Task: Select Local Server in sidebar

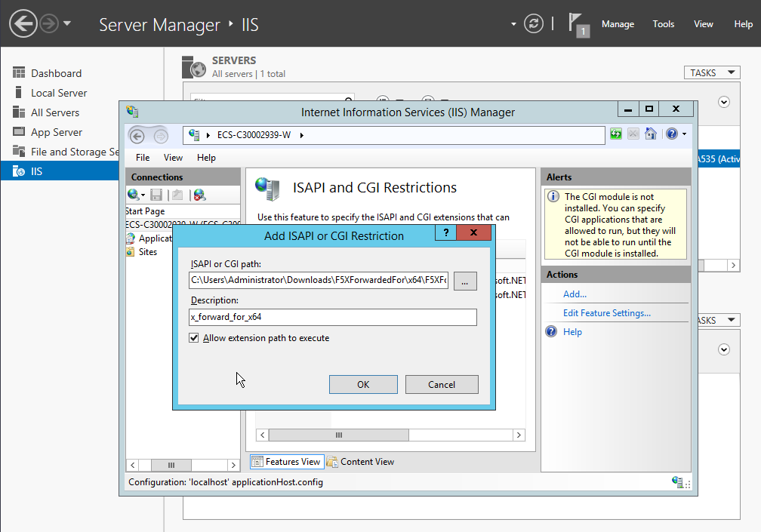Action: 59,93
